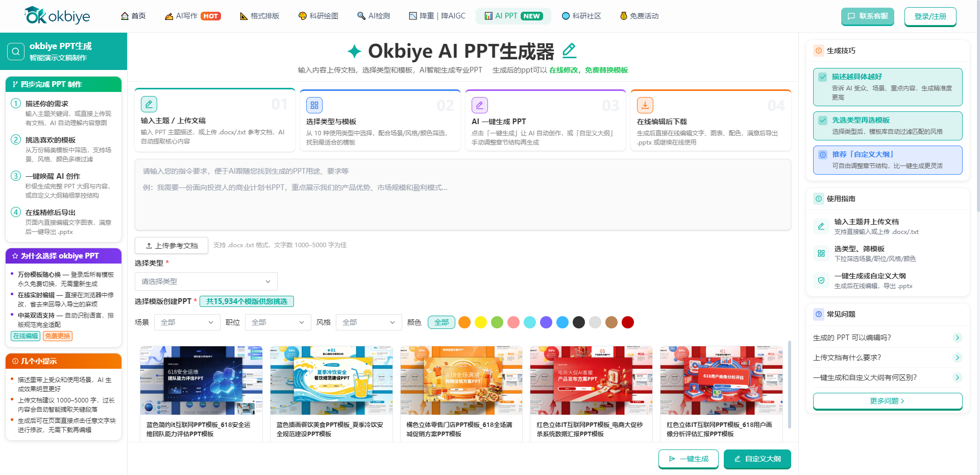Select the AI PPT navigation tab
Image resolution: width=980 pixels, height=475 pixels.
[513, 16]
